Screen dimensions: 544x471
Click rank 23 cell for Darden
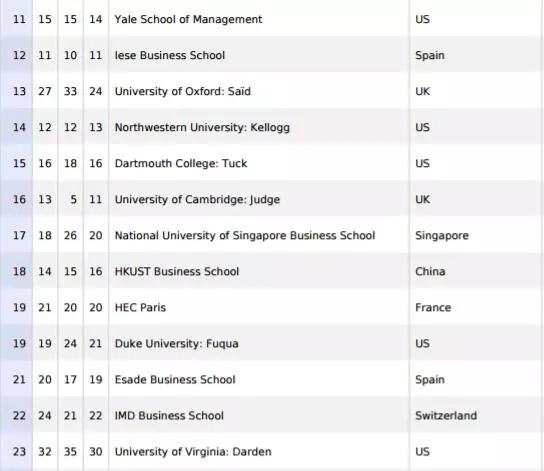[19, 452]
